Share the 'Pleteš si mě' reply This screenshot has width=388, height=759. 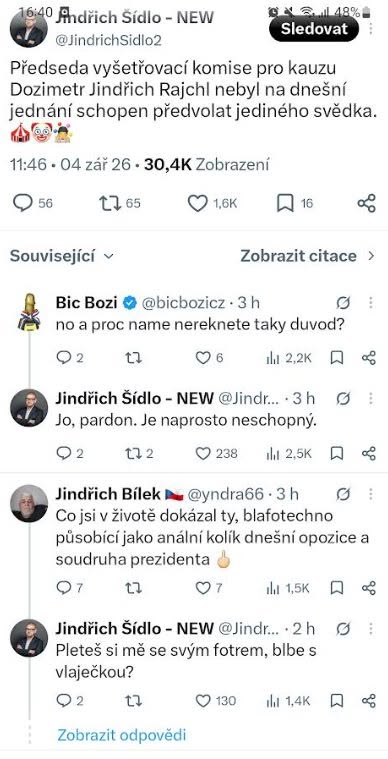[x=369, y=700]
